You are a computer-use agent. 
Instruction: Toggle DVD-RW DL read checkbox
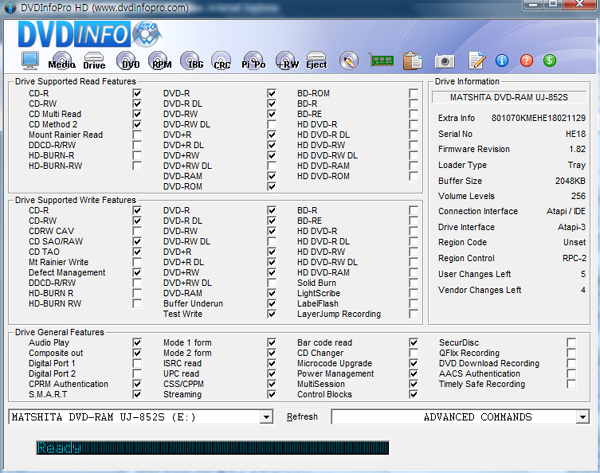[272, 124]
